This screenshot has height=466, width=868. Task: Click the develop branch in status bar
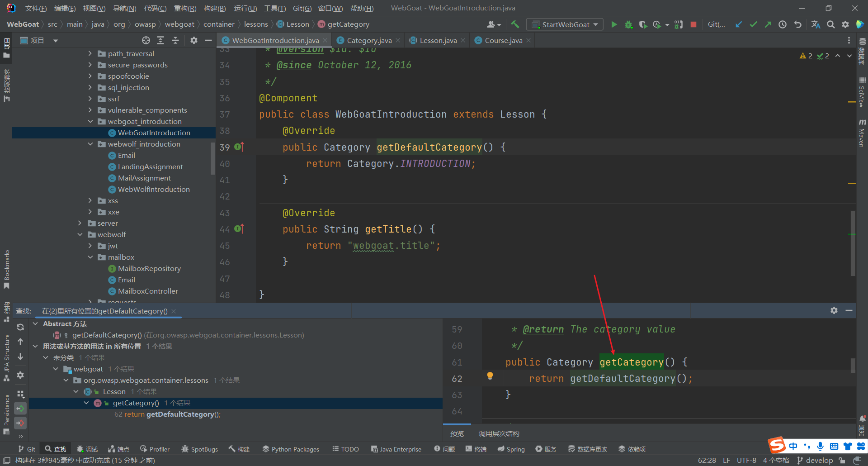[815, 460]
